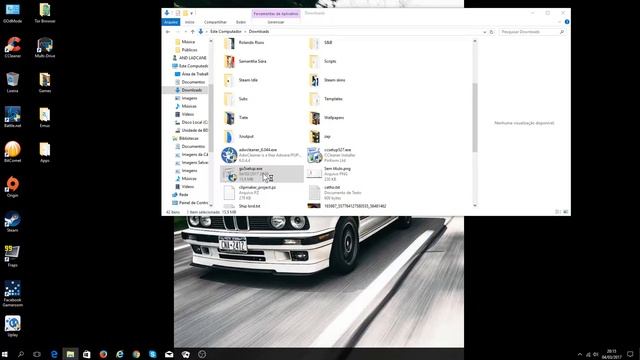
Task: Click Este Computador in the address path
Action: 226,31
